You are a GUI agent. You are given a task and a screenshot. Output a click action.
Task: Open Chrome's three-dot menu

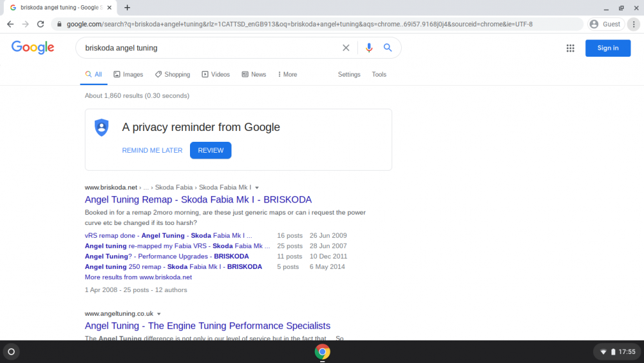coord(634,25)
